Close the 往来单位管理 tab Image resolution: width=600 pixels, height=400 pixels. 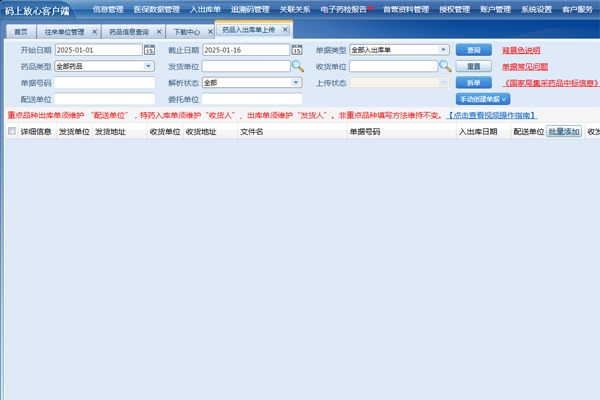point(95,32)
